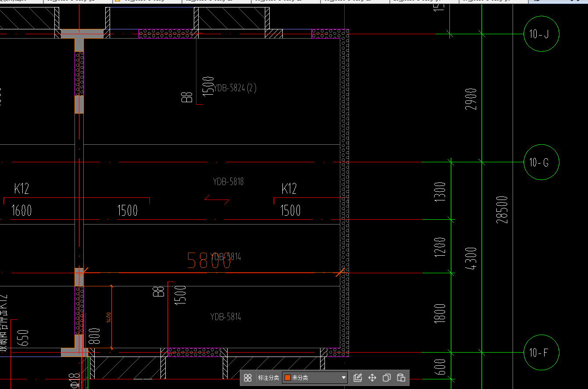Viewport: 588px width, 389px height.
Task: Select the 10-J axis bubble
Action: click(x=542, y=34)
